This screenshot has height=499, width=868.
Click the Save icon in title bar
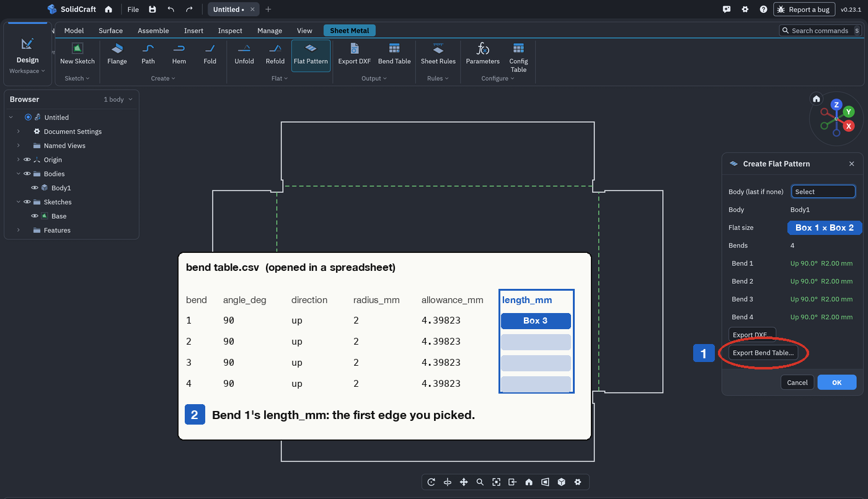point(153,9)
